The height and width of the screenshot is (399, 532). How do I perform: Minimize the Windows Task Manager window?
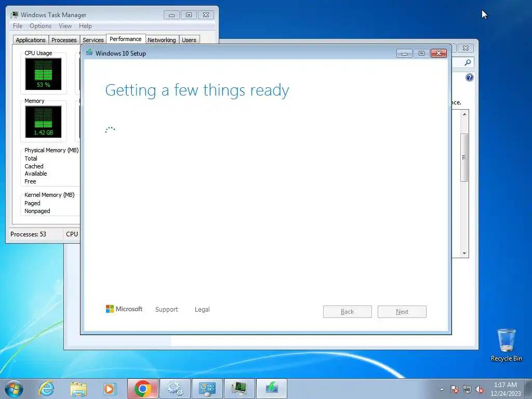click(x=171, y=15)
